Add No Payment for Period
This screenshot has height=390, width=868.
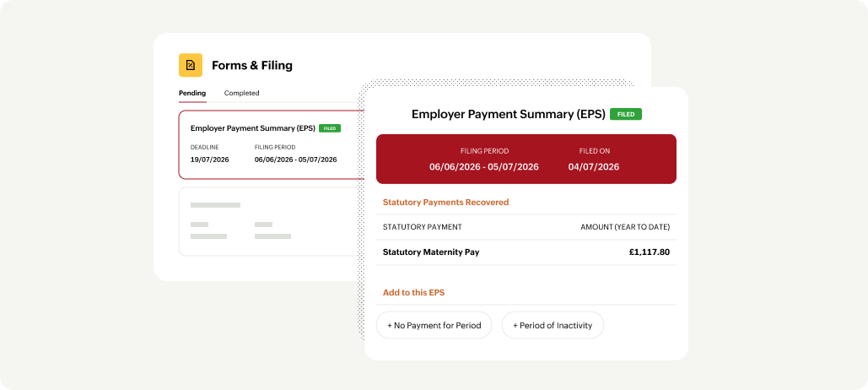tap(434, 325)
